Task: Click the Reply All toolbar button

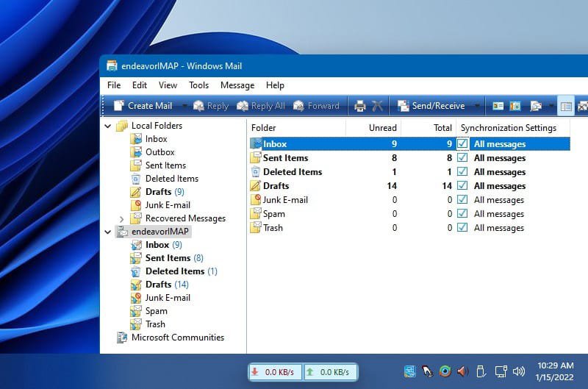Action: pyautogui.click(x=261, y=106)
